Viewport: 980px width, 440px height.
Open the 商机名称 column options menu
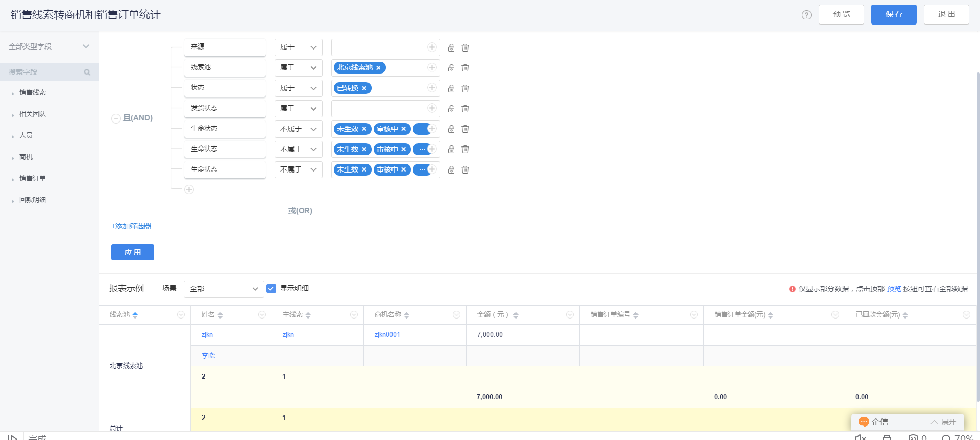pos(456,315)
